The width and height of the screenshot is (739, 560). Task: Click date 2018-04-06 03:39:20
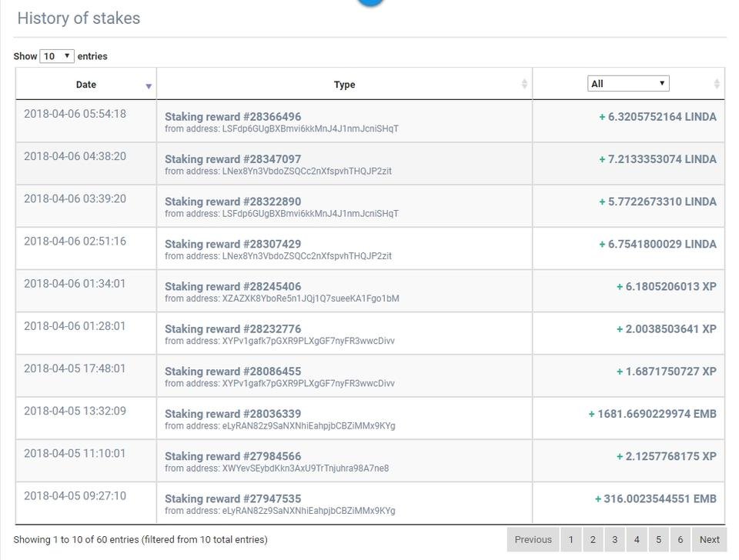[x=75, y=198]
